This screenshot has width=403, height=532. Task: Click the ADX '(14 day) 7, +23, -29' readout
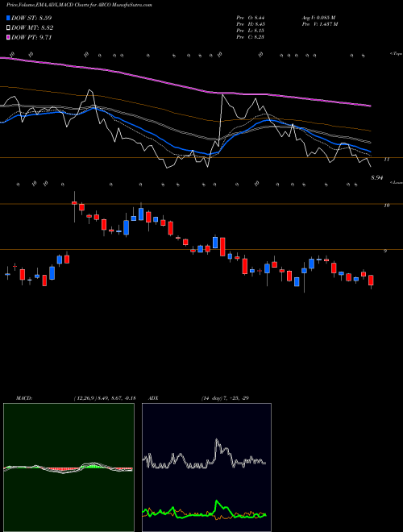(224, 398)
